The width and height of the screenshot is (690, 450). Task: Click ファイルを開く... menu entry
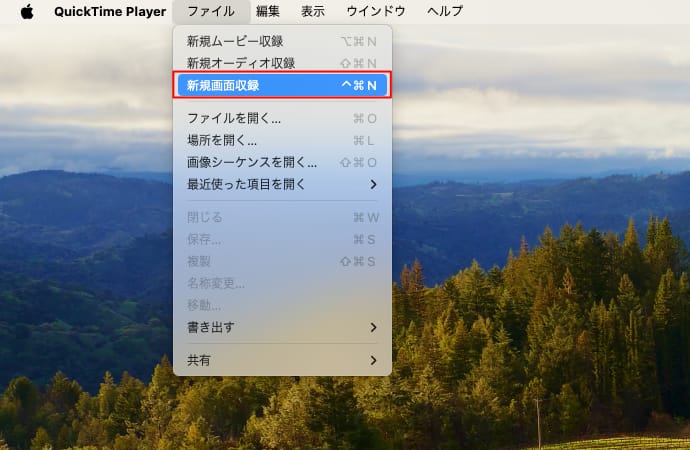(234, 118)
